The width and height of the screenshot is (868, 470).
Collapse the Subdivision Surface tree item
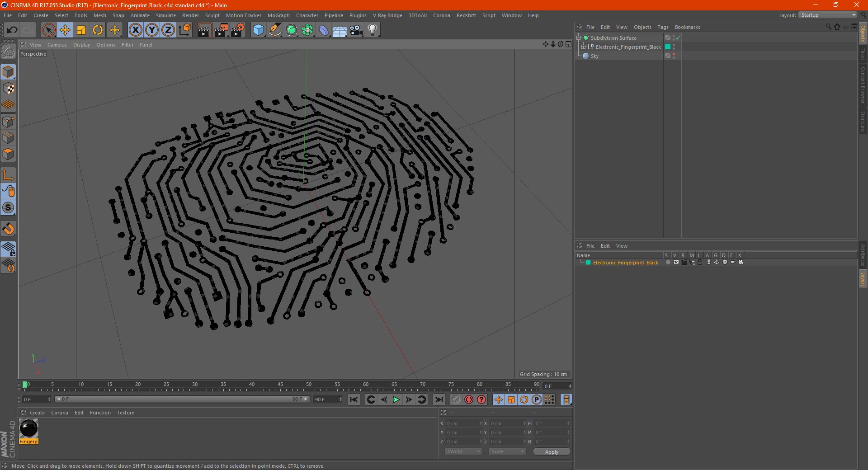579,38
